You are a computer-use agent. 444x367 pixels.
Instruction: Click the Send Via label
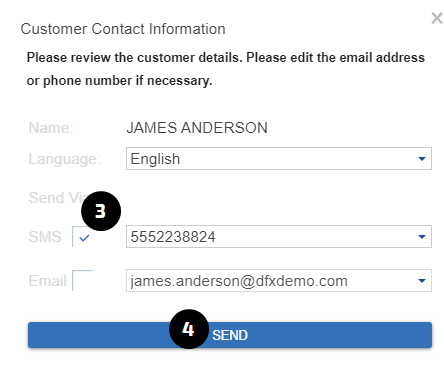(x=57, y=198)
